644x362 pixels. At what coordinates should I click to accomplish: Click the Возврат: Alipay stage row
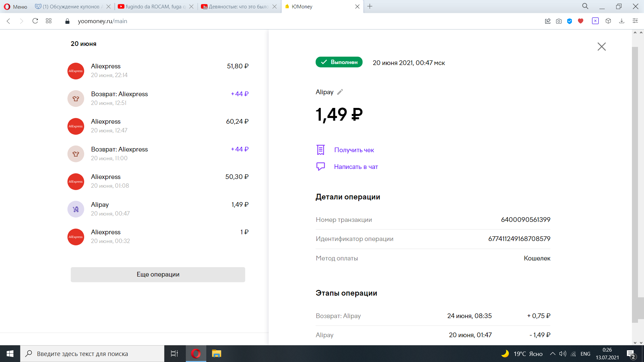tap(433, 316)
